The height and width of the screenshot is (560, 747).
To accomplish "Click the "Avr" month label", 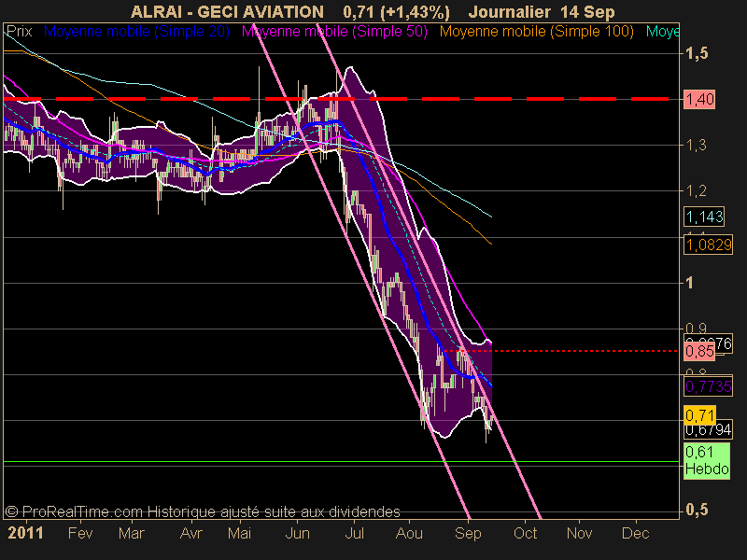I will click(190, 533).
